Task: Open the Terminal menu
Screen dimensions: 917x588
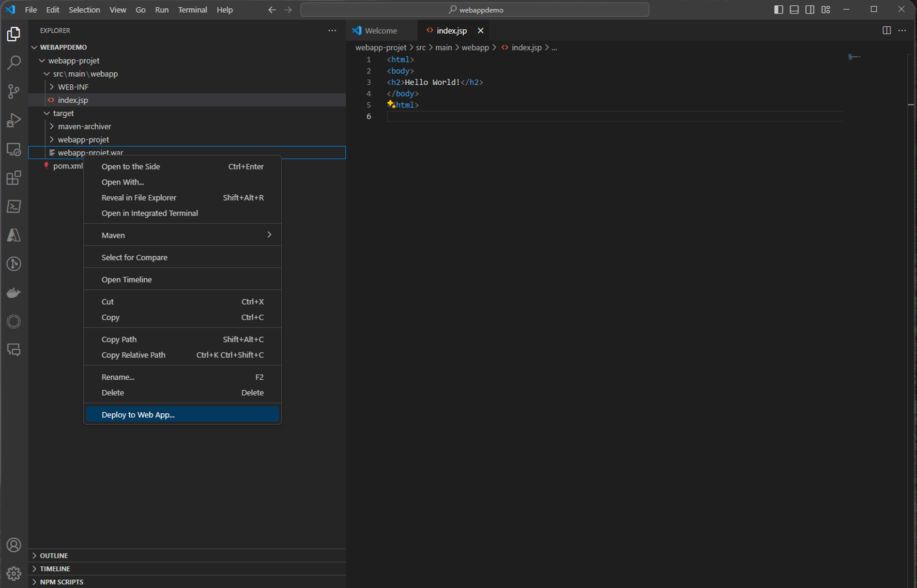Action: coord(192,9)
